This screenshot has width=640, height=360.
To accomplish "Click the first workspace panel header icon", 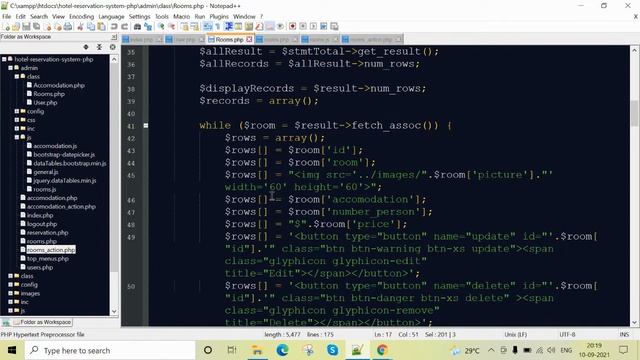I will [x=86, y=47].
